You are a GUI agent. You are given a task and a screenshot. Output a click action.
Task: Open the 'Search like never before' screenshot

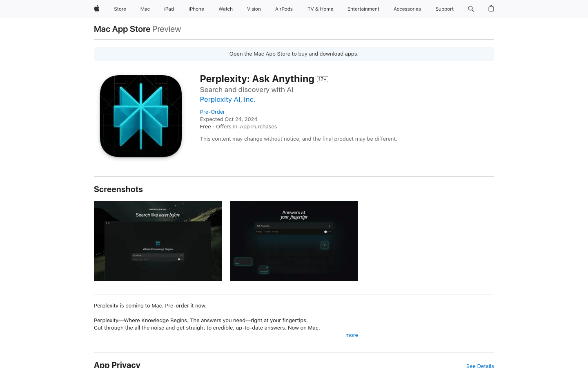(158, 241)
